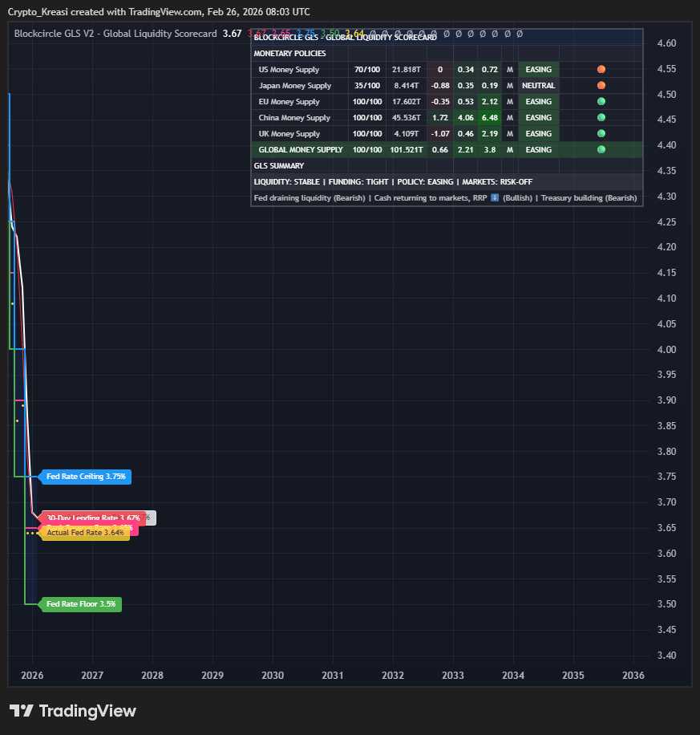
Task: Click the NEUTRAL status cell for Japan
Action: click(538, 86)
